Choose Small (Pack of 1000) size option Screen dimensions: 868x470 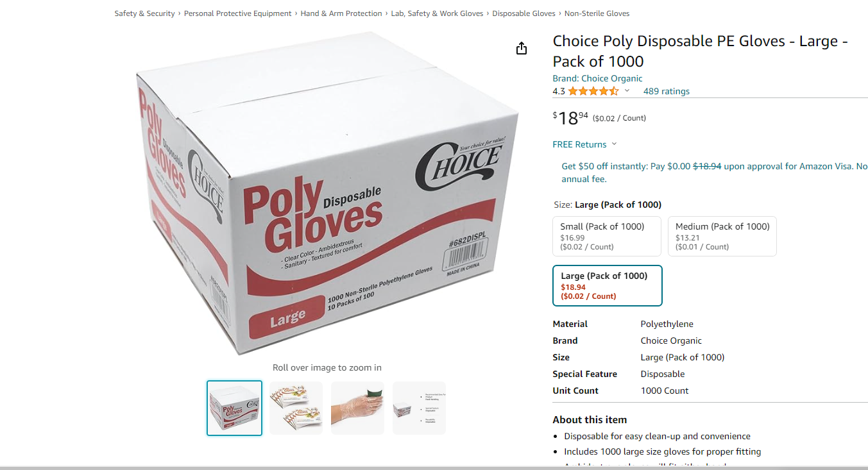coord(607,236)
